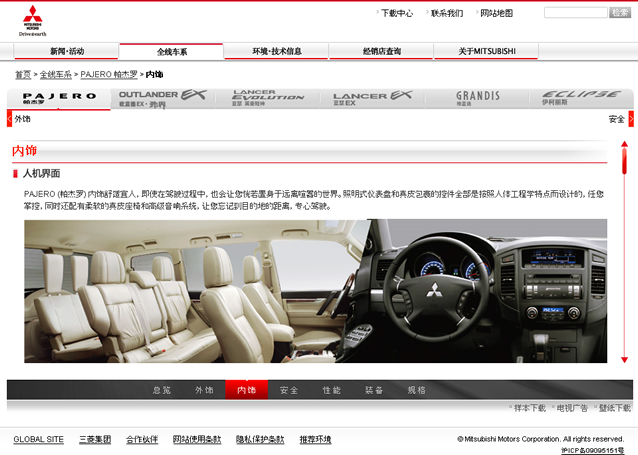Image resolution: width=638 pixels, height=455 pixels.
Task: Open 安全 safety in bottom bar
Action: (289, 390)
